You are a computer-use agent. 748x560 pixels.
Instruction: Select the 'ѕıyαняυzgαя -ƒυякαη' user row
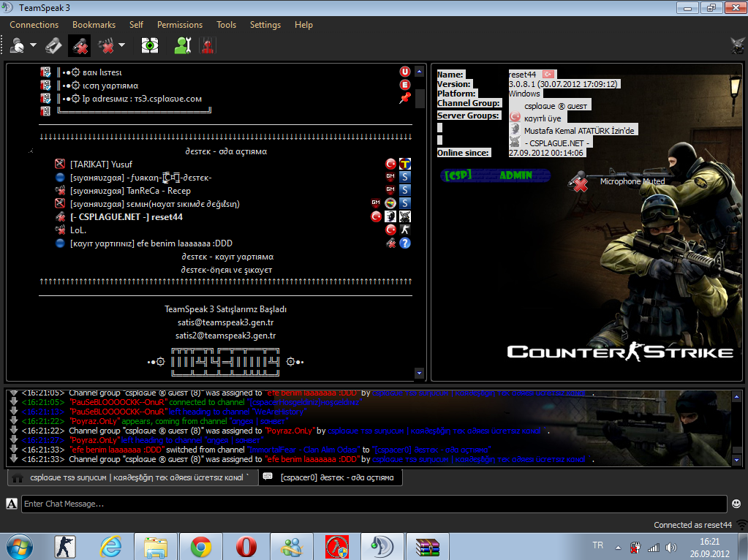click(224, 178)
